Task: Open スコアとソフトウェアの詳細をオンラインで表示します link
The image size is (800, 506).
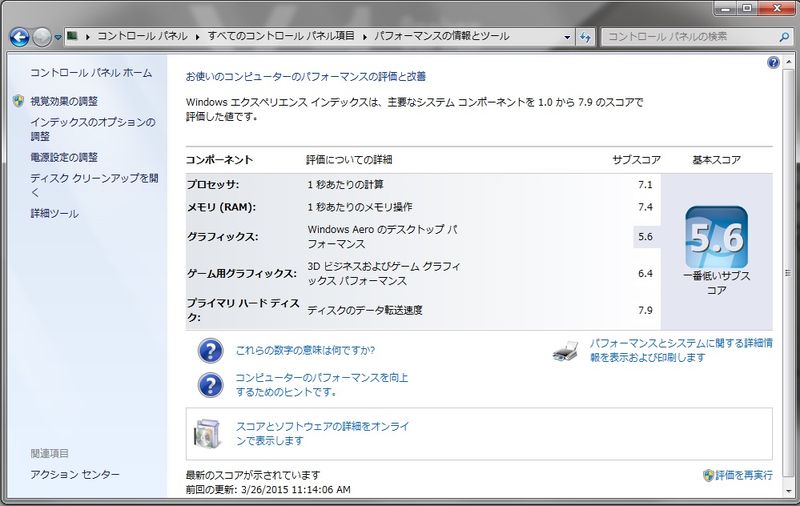Action: tap(322, 433)
